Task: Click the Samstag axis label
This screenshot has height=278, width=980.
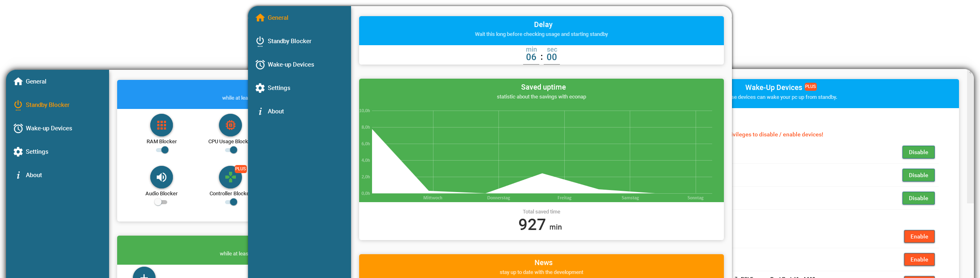Action: coord(630,198)
